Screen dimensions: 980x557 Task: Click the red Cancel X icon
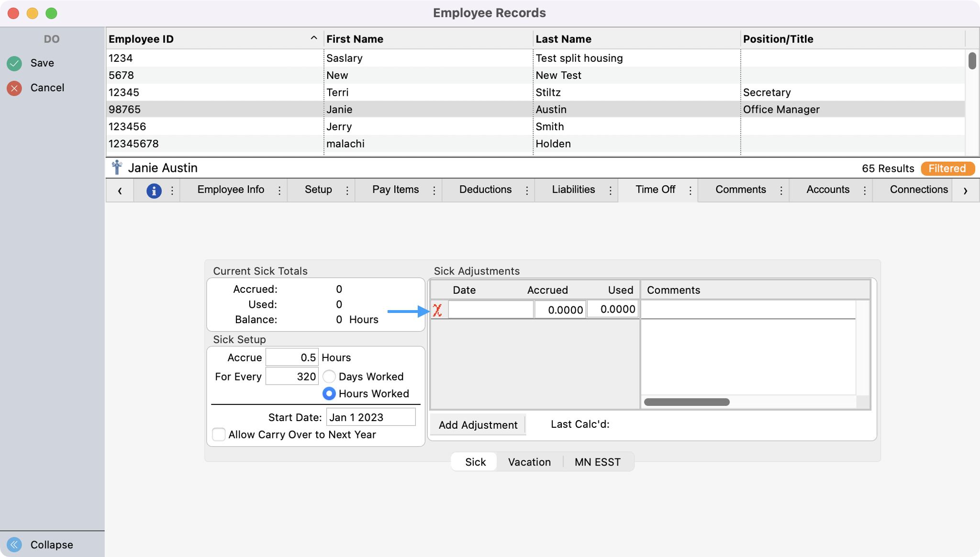pyautogui.click(x=14, y=88)
